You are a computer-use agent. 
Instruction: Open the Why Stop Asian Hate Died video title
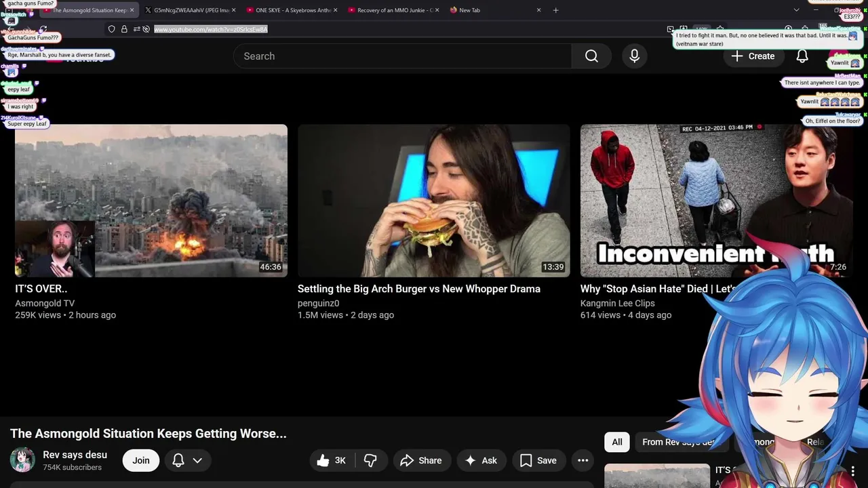click(x=658, y=289)
